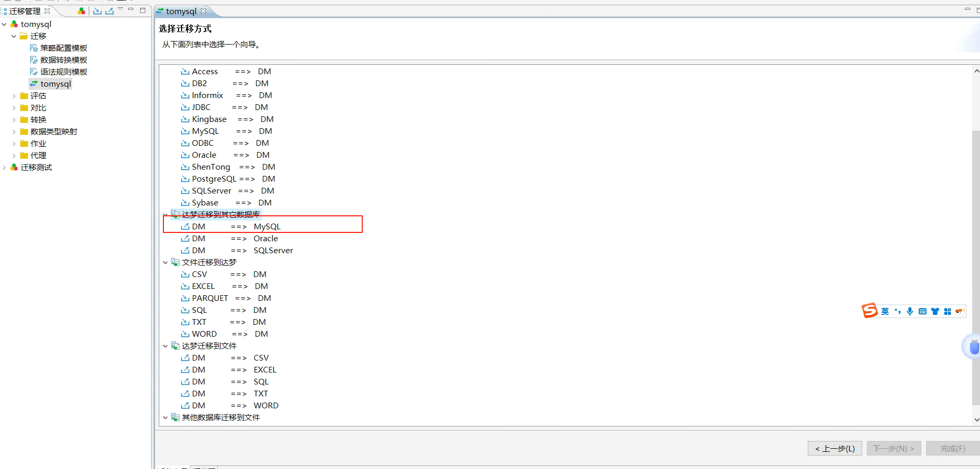This screenshot has height=469, width=980.
Task: Collapse the 迁移 folder in tree
Action: click(14, 36)
